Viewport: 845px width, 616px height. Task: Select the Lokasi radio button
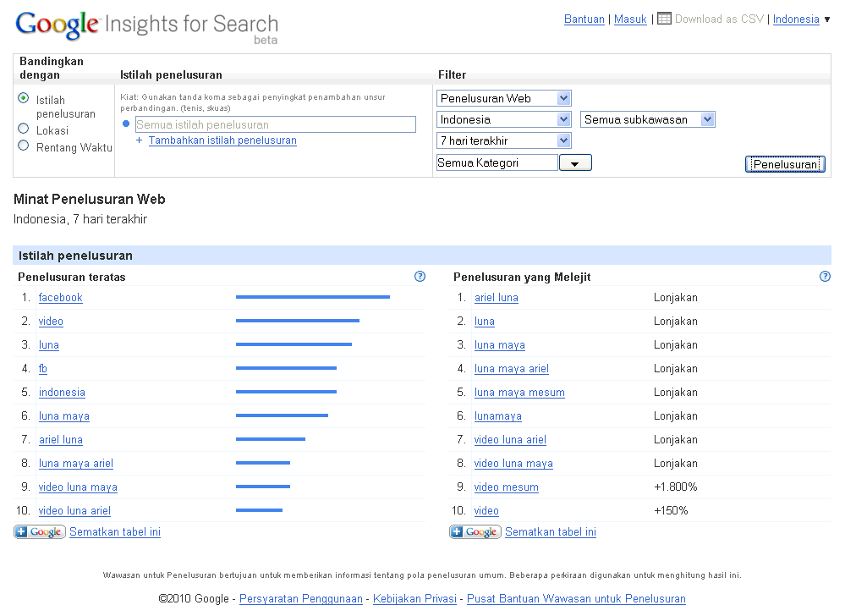coord(23,129)
